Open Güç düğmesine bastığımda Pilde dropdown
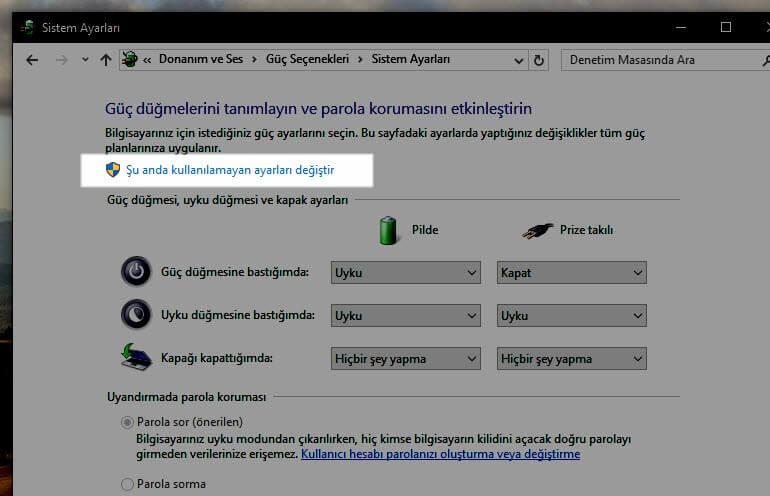This screenshot has height=496, width=770. (x=406, y=273)
